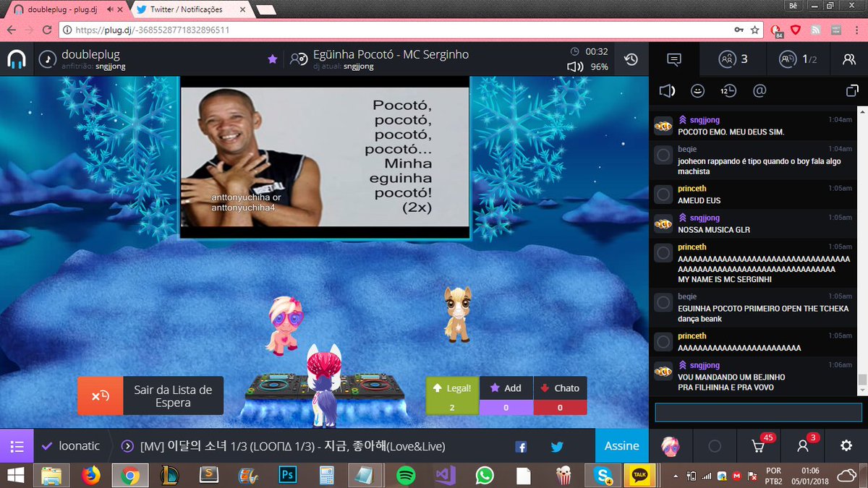The height and width of the screenshot is (488, 868).
Task: Switch to the Twitter / Notificações browser tab
Action: click(x=187, y=9)
